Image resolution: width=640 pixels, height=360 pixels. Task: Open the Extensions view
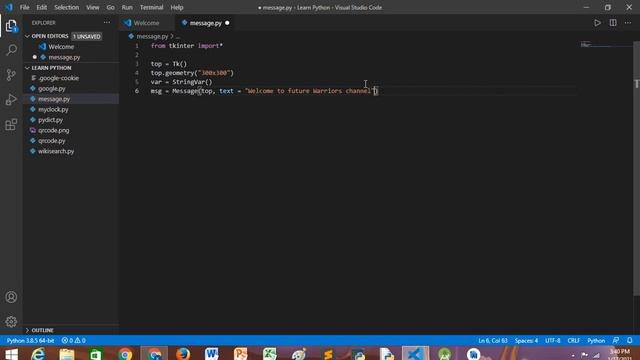[11, 124]
